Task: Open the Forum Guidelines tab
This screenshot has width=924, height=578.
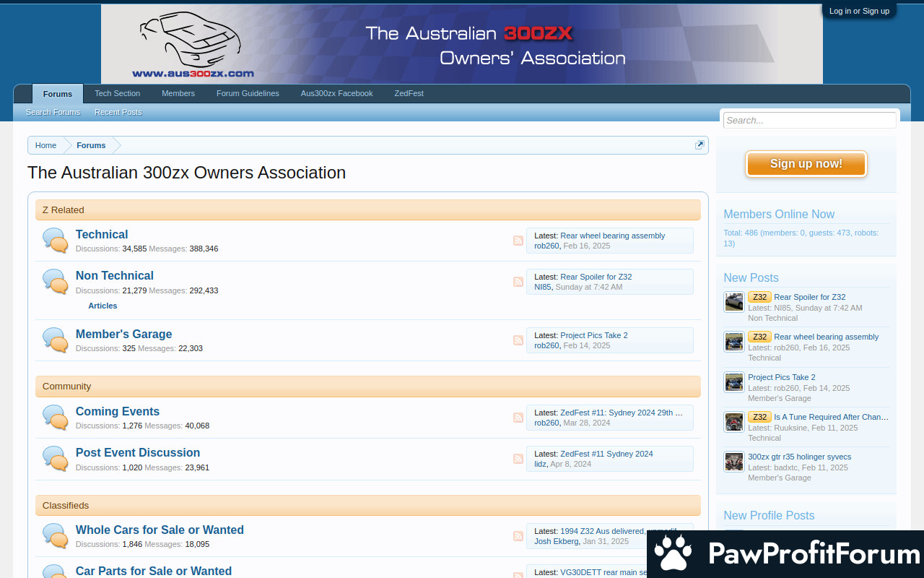Action: point(248,93)
